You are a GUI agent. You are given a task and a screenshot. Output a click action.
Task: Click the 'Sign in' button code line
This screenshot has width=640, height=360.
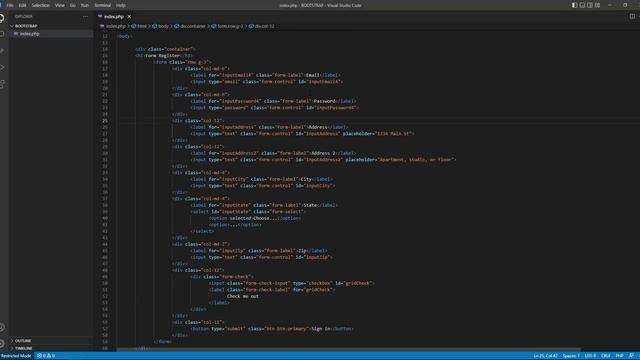(x=272, y=329)
